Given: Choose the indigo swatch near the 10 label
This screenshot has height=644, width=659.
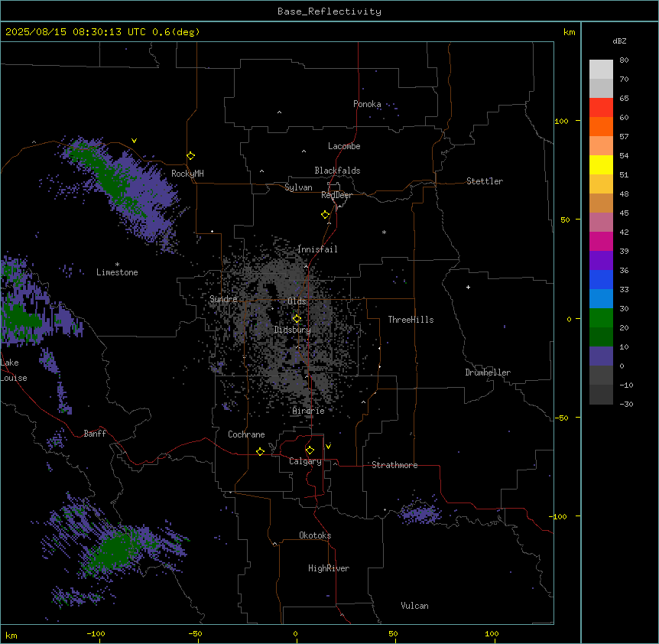Looking at the screenshot, I should pyautogui.click(x=601, y=356).
